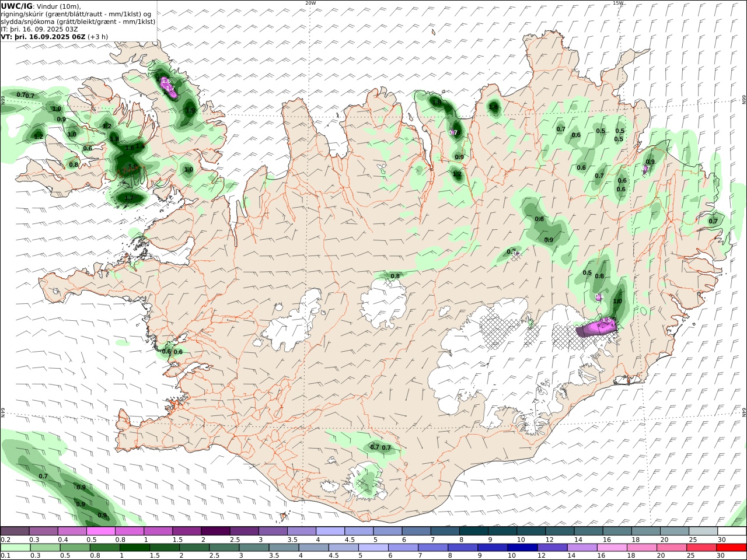
Task: Select pink bottom-row swatch between 16 and 18
Action: tap(611, 548)
